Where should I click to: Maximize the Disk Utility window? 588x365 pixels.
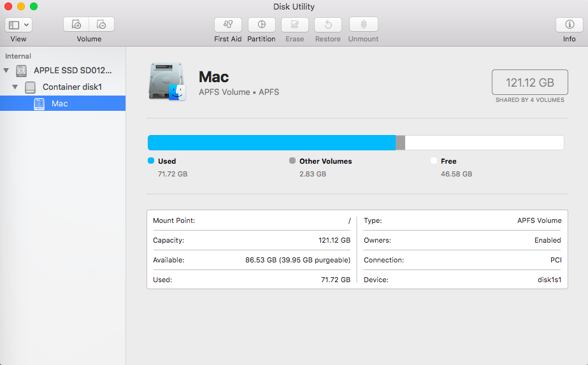tap(34, 6)
